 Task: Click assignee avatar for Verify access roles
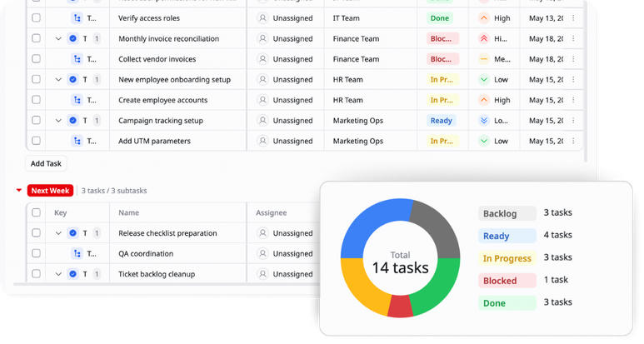pyautogui.click(x=262, y=18)
